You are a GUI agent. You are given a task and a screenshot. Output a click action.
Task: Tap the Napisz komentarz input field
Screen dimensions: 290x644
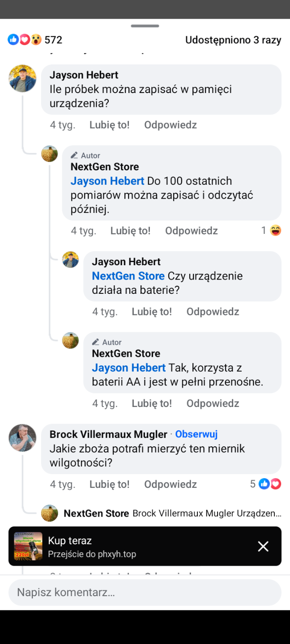pyautogui.click(x=145, y=593)
